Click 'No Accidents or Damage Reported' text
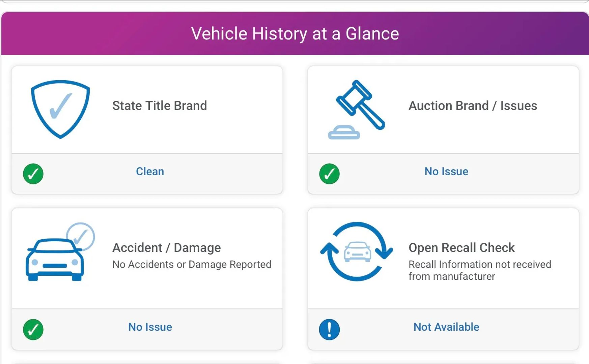This screenshot has width=589, height=364. pyautogui.click(x=192, y=264)
